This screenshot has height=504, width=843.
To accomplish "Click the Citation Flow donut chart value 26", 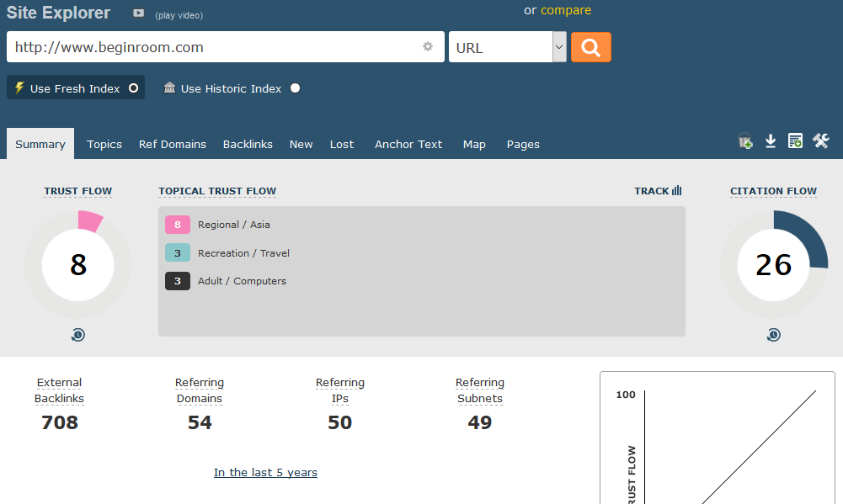I will pos(774,264).
